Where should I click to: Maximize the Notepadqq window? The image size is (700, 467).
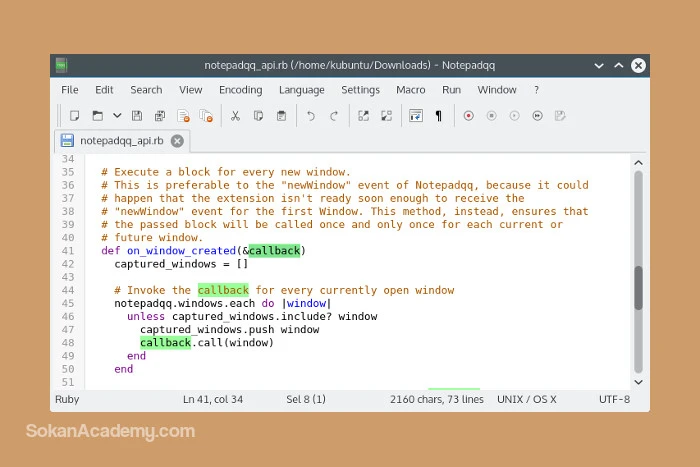(x=619, y=66)
